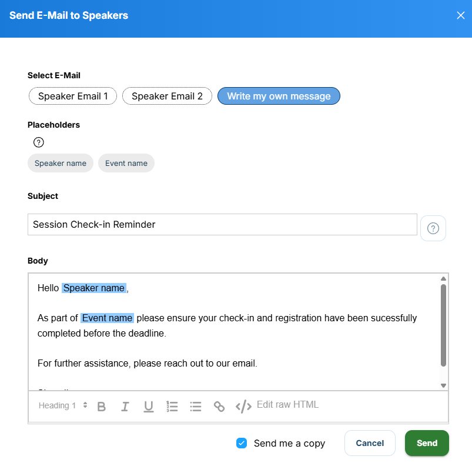Image resolution: width=472 pixels, height=476 pixels.
Task: Click the body scrollbar down arrow
Action: (443, 385)
